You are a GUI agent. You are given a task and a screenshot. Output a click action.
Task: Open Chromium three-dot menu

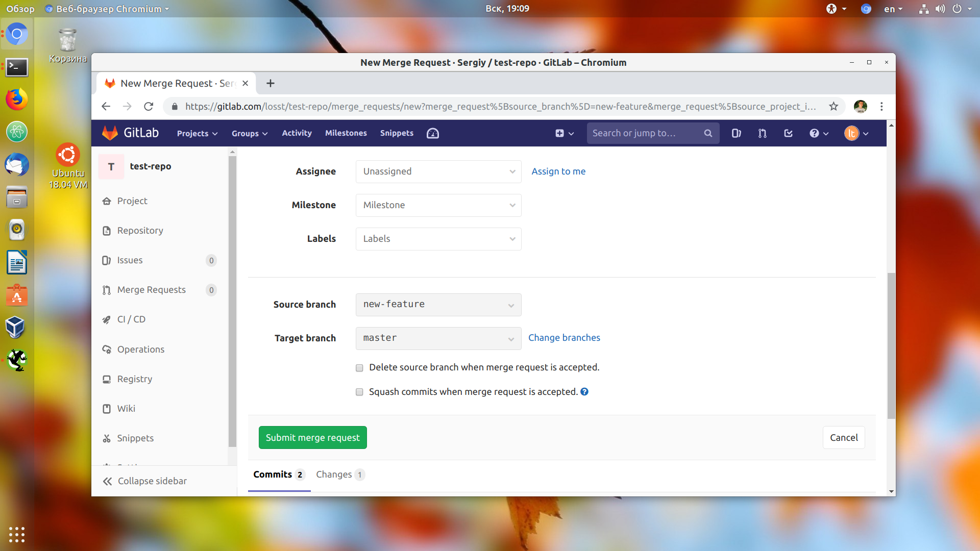[x=881, y=106]
